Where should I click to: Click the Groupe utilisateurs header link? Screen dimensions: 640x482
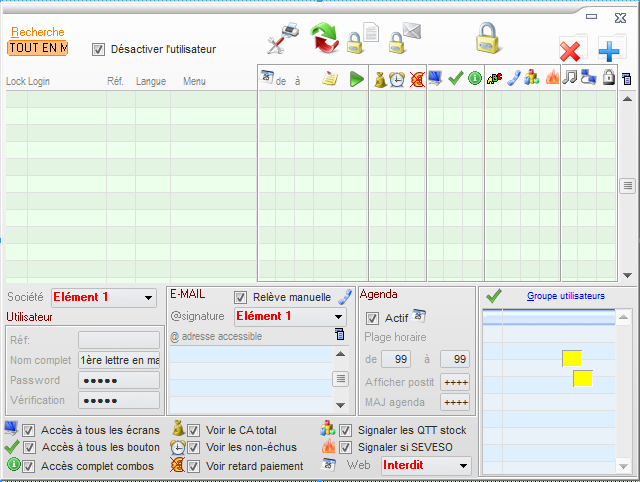565,296
